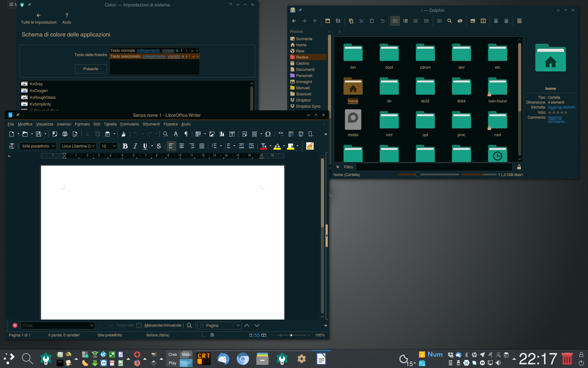Open trash icon in taskbar
This screenshot has height=368, width=588.
[567, 358]
